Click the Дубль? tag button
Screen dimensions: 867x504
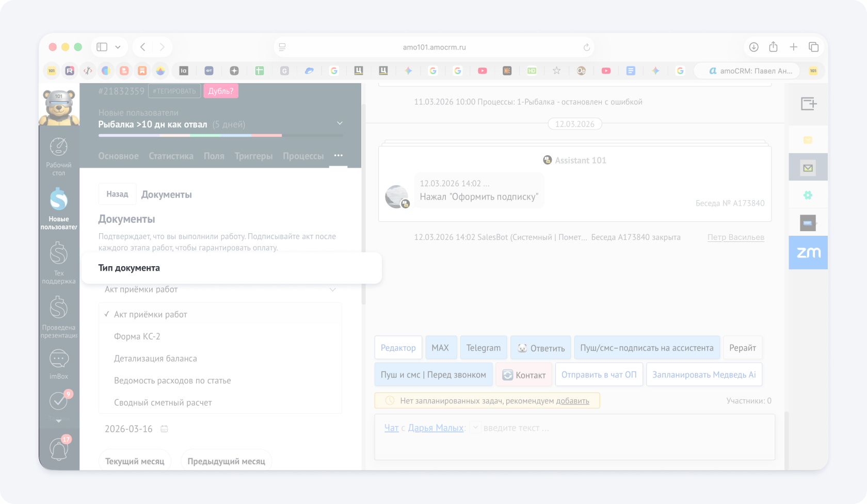coord(221,91)
